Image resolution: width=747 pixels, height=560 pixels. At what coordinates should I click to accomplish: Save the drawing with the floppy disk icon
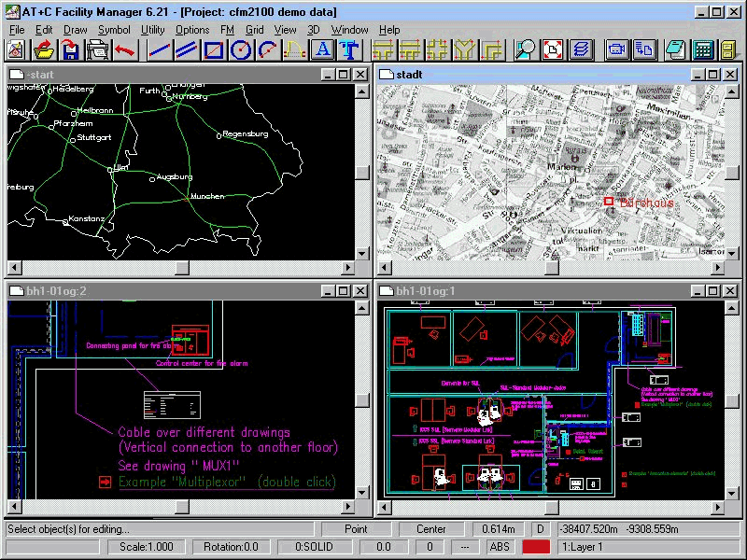(x=70, y=49)
